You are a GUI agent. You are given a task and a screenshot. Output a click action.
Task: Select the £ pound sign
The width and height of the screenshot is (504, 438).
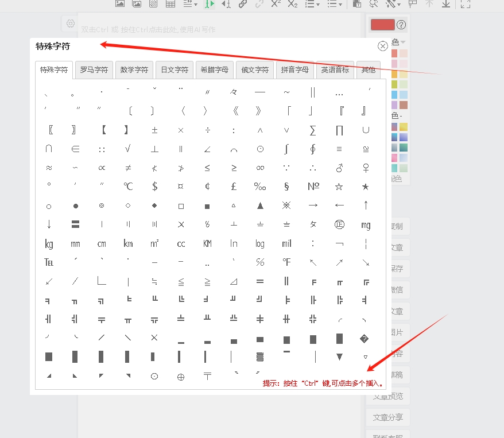tap(234, 187)
